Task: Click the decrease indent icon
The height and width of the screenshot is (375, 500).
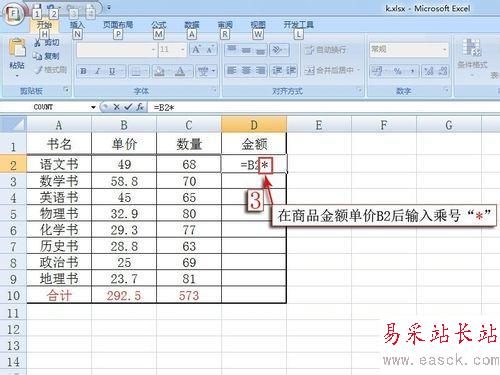Action: pos(277,71)
